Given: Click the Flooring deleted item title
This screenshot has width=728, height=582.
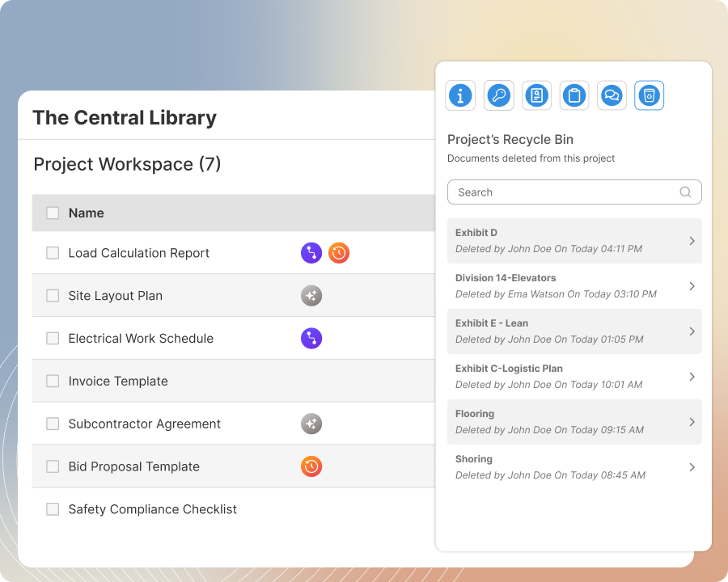Looking at the screenshot, I should coord(475,414).
